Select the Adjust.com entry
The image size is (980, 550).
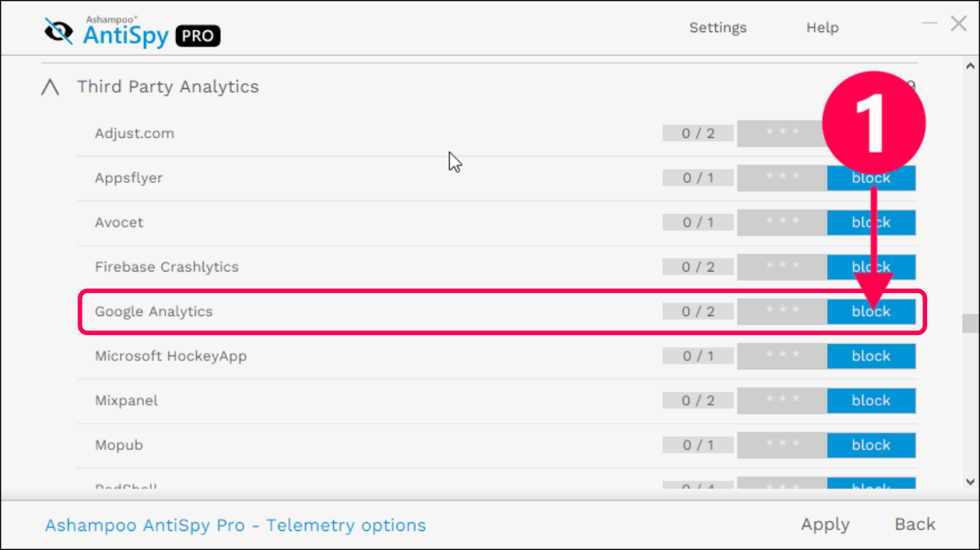[x=135, y=133]
